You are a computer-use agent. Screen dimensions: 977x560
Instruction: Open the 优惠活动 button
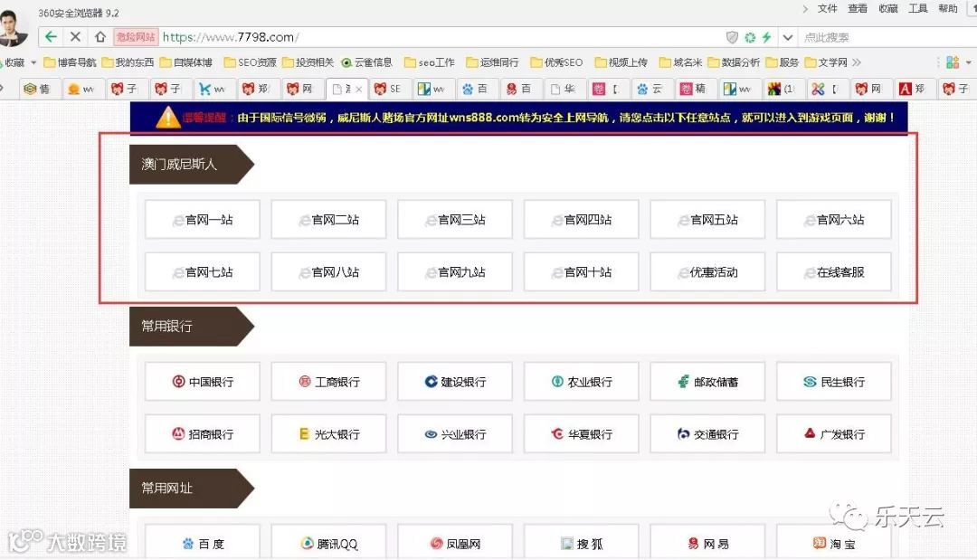click(707, 272)
